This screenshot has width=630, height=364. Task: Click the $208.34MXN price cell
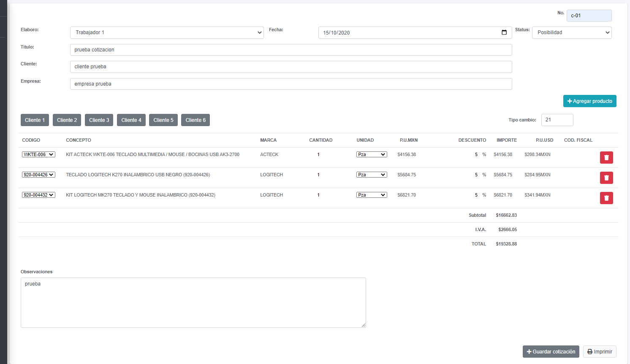click(538, 154)
